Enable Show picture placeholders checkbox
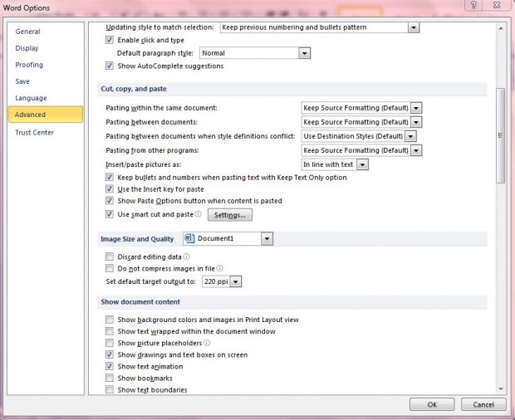The image size is (515, 420). click(110, 343)
